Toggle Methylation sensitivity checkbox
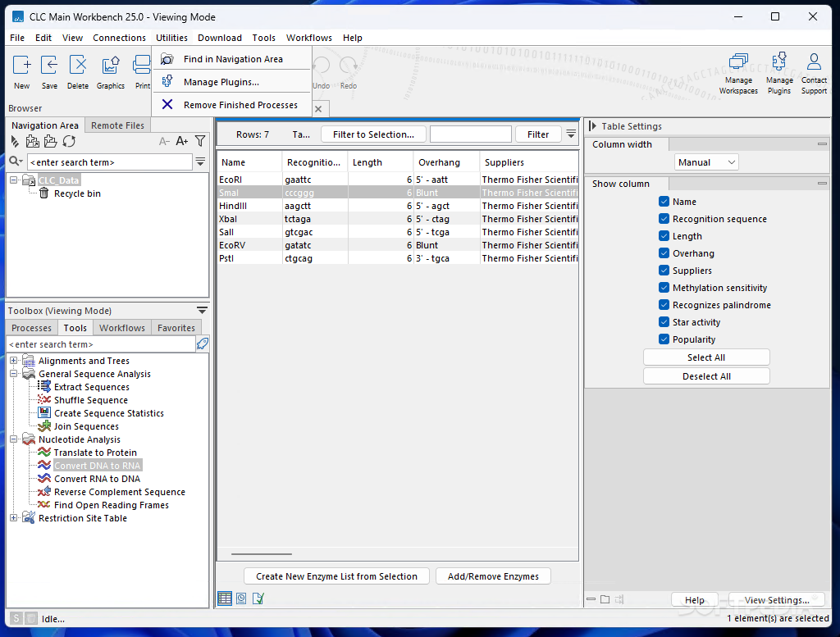 [664, 288]
